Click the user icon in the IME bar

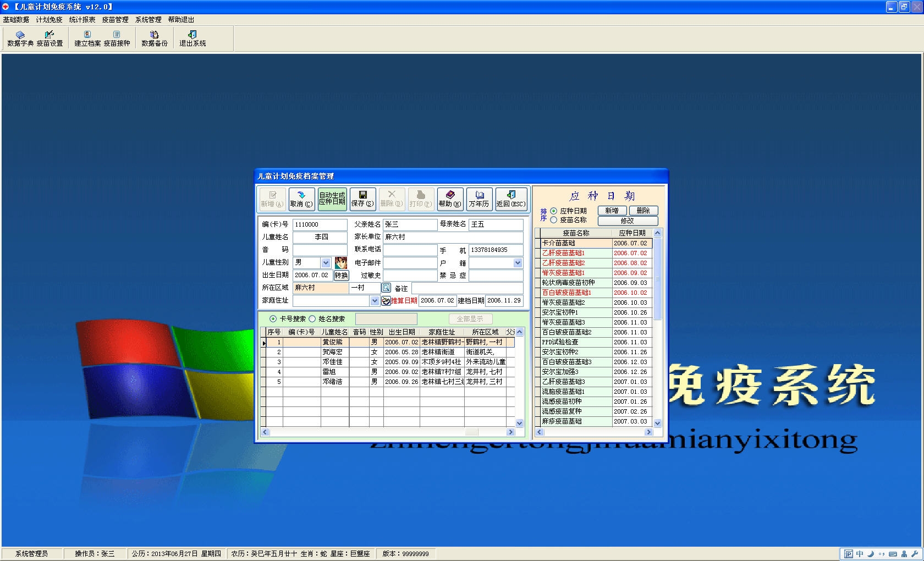(904, 554)
